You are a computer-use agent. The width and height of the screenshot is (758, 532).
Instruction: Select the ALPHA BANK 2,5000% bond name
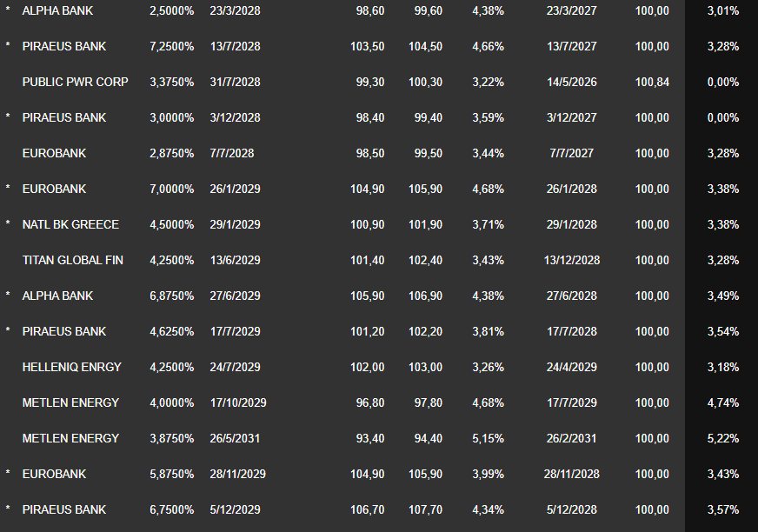click(57, 10)
